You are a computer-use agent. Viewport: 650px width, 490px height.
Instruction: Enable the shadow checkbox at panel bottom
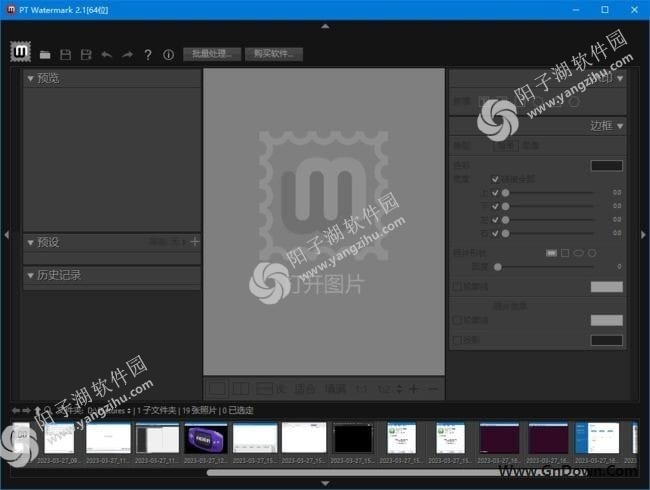point(456,340)
